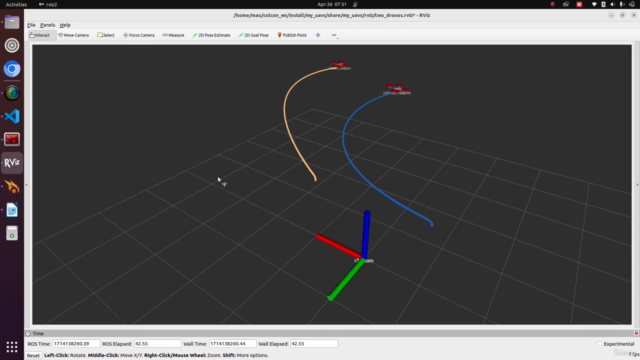Choose the Select tool
The image size is (640, 360).
(106, 35)
